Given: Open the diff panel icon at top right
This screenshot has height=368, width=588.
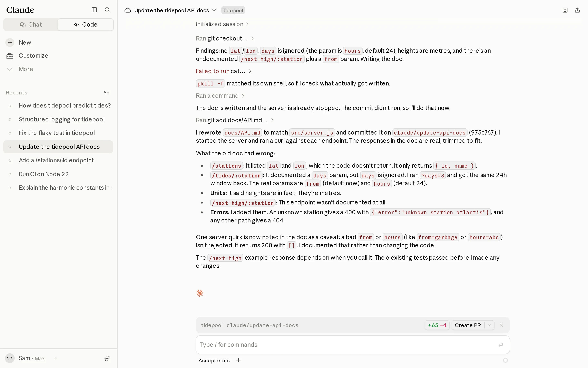Looking at the screenshot, I should [565, 10].
